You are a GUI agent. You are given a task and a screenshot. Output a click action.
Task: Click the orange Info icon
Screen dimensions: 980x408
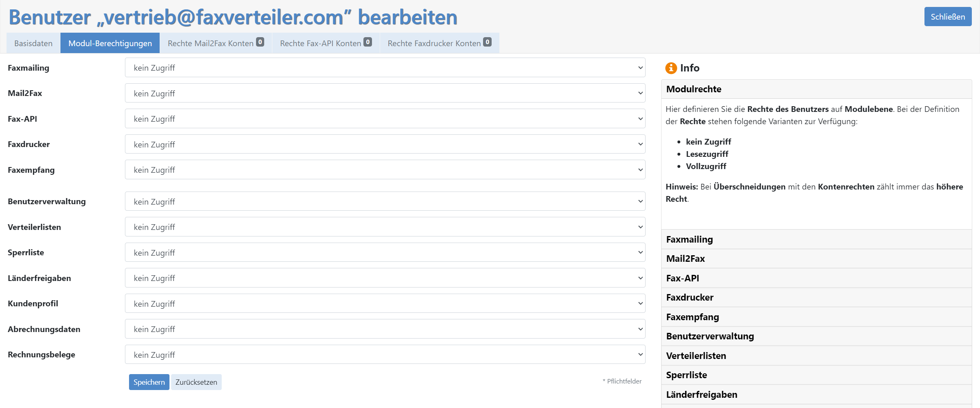[671, 68]
